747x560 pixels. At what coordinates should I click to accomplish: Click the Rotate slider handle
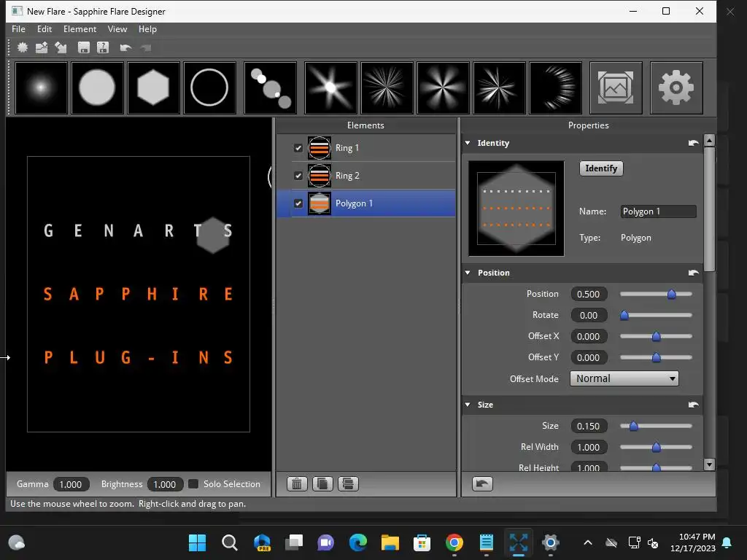[624, 315]
